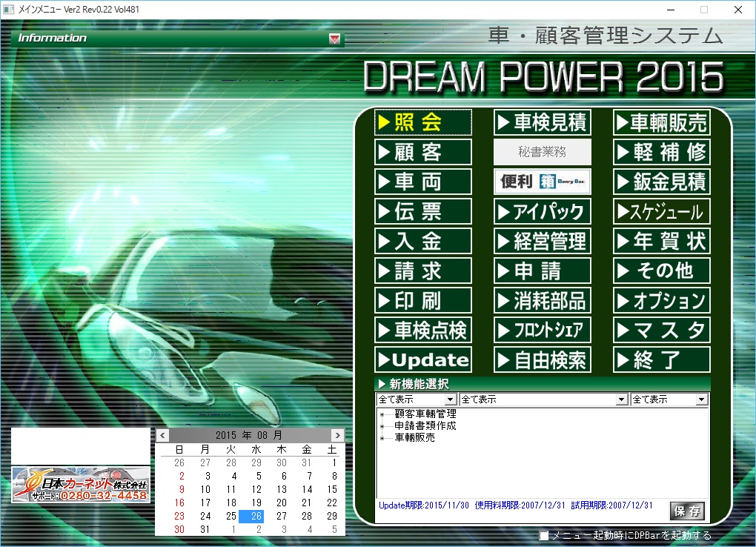Open the アイパック menu
The width and height of the screenshot is (756, 547).
[543, 211]
